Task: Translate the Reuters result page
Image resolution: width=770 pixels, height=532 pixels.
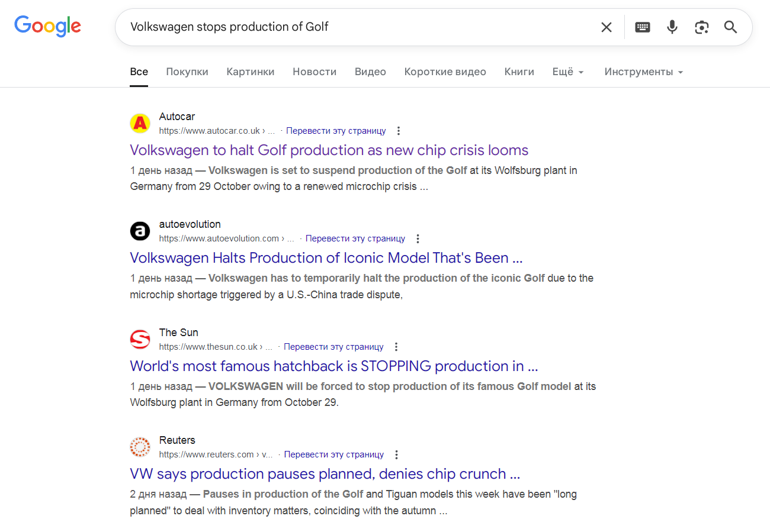Action: [x=334, y=454]
